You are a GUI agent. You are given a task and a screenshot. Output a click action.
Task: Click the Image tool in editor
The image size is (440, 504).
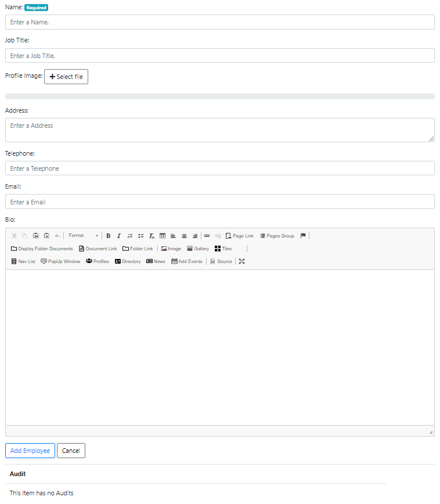pyautogui.click(x=171, y=249)
